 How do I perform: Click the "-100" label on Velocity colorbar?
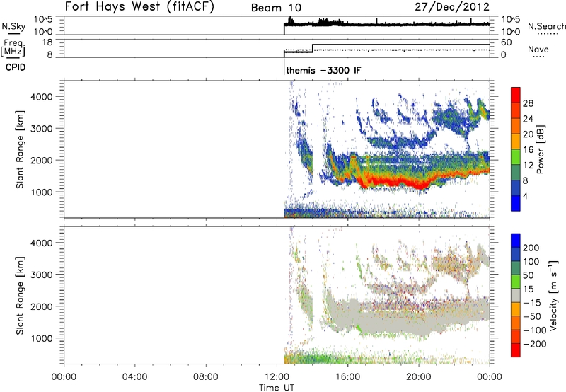pos(535,330)
